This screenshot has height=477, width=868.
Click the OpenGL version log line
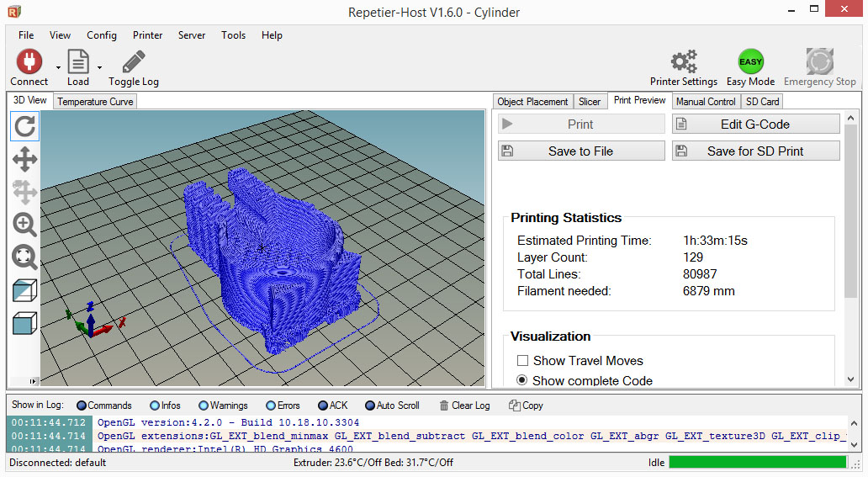pyautogui.click(x=228, y=422)
